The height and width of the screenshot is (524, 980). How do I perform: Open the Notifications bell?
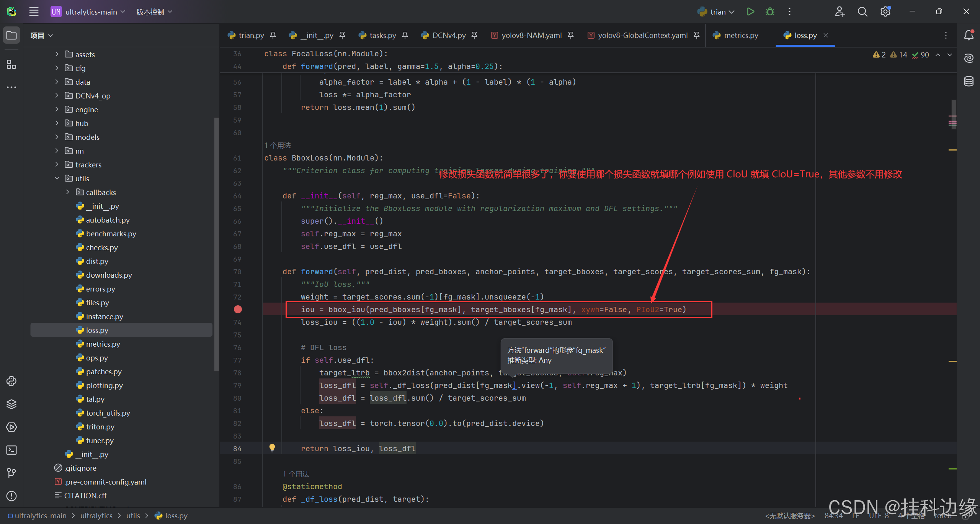tap(969, 35)
